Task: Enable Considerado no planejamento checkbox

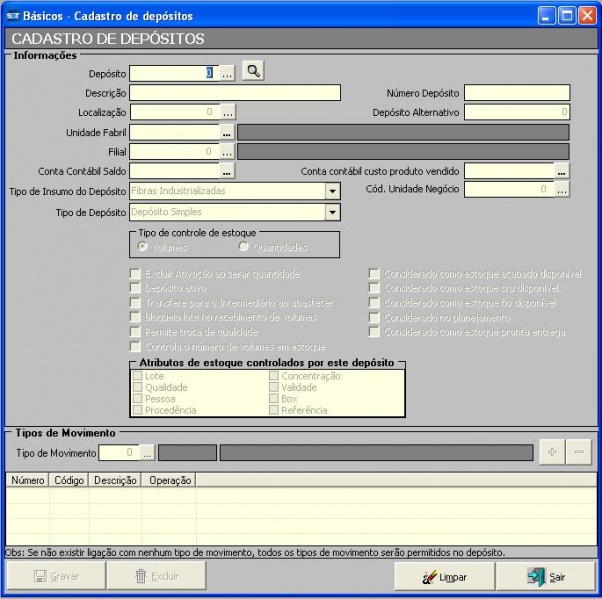Action: [x=374, y=317]
